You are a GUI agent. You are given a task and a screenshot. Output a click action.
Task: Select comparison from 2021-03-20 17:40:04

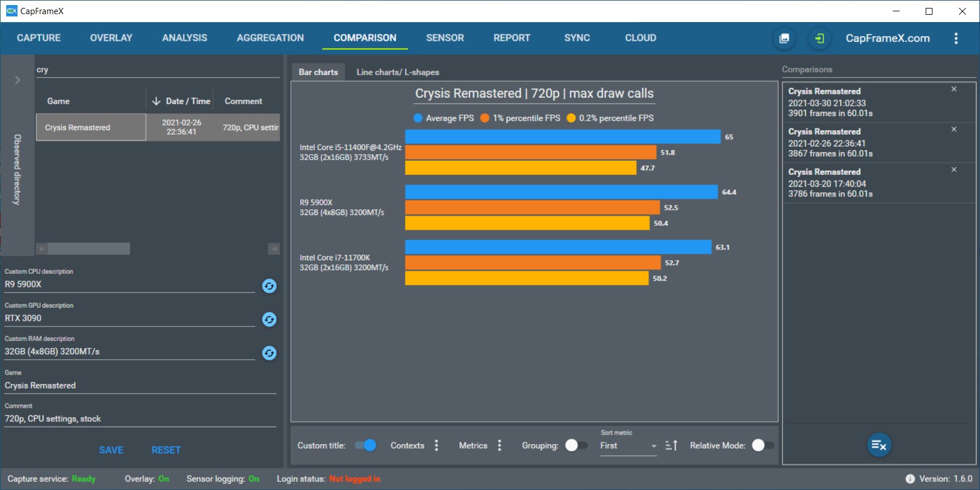coord(879,183)
